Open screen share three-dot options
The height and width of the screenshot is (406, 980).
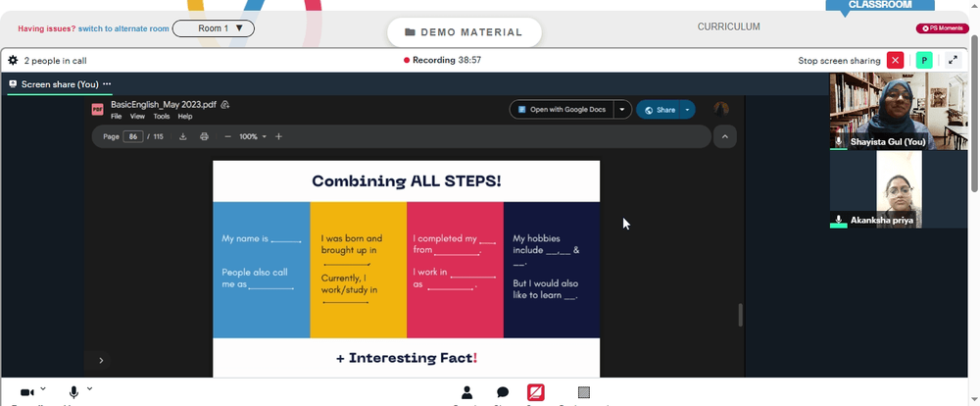click(107, 83)
